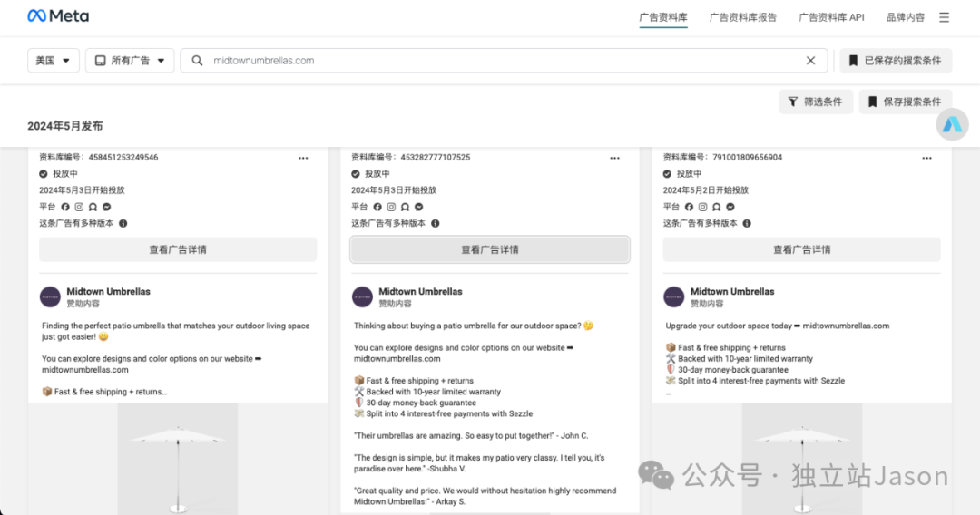Click info icon on ad 453282777107525 versions
Viewport: 980px width, 515px height.
pos(435,223)
